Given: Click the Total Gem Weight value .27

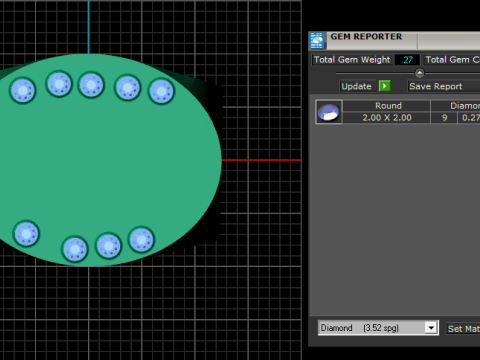Looking at the screenshot, I should 407,60.
